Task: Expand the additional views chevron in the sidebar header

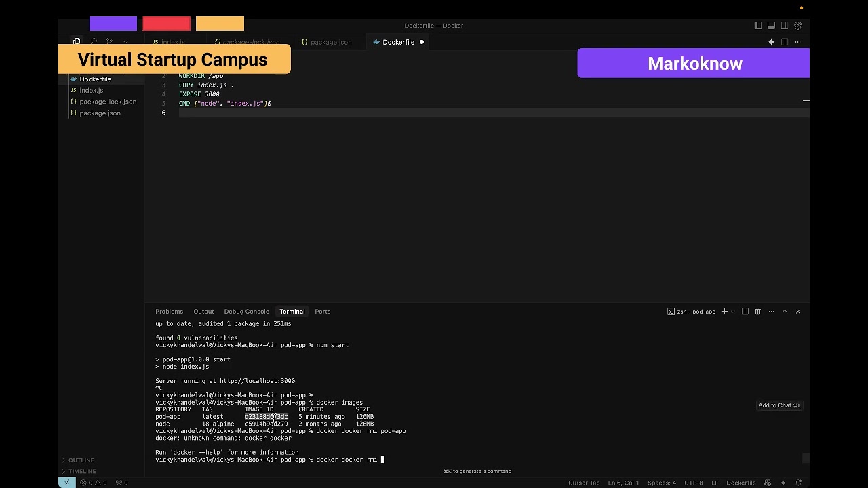Action: (125, 42)
